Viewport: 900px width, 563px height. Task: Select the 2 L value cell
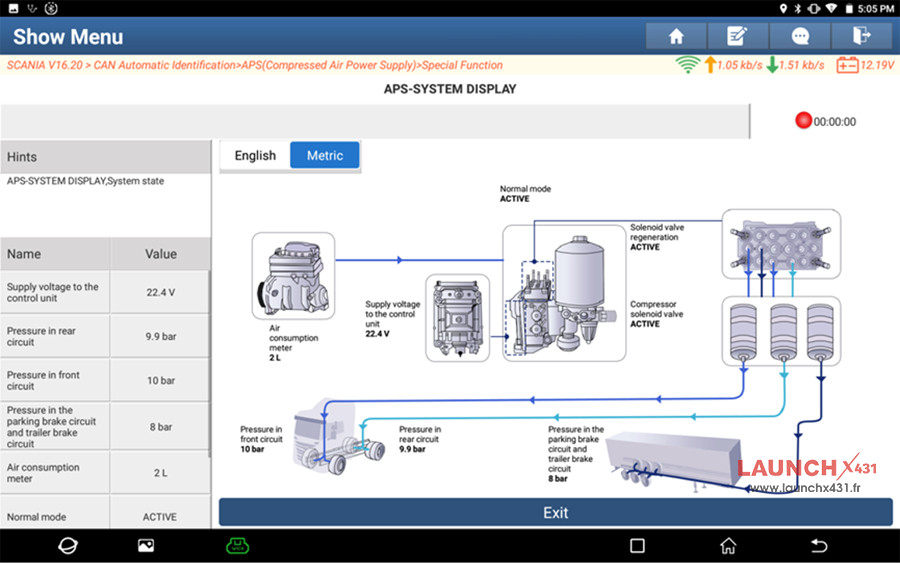click(161, 473)
